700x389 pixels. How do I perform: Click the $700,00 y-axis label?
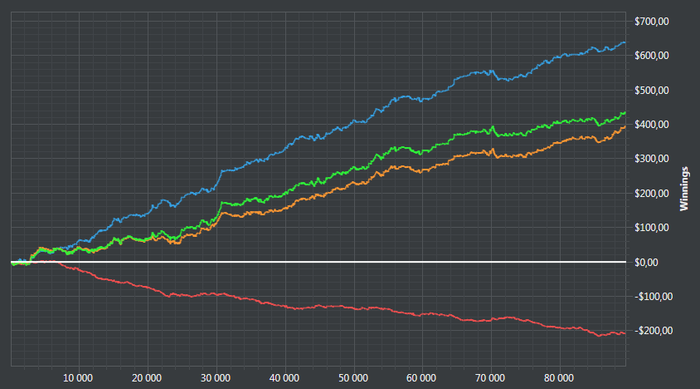pos(651,21)
